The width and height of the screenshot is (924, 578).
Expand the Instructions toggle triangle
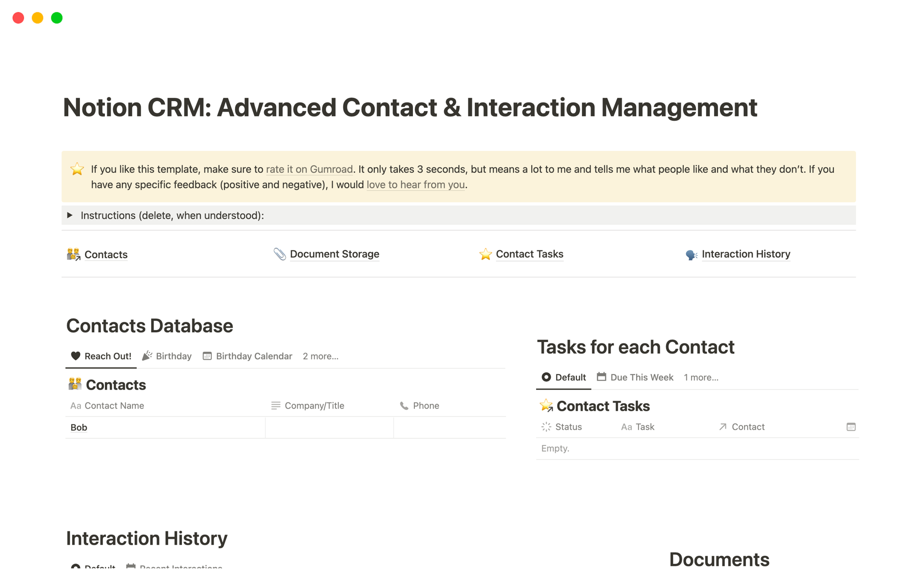pyautogui.click(x=70, y=215)
